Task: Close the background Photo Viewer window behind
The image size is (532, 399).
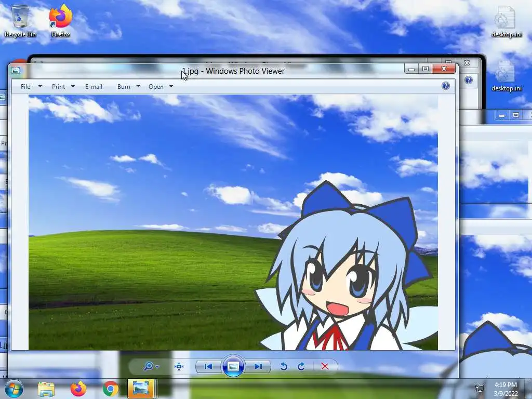Action: click(x=467, y=63)
